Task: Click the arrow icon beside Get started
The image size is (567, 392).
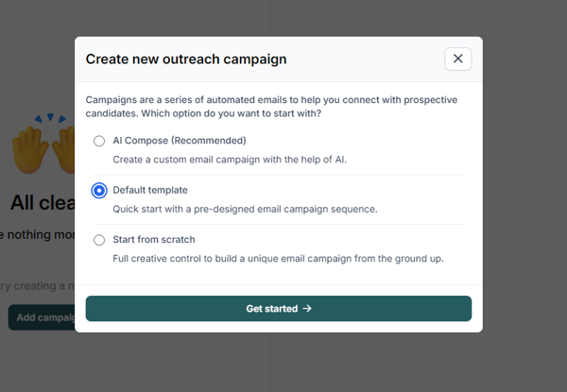Action: tap(307, 309)
